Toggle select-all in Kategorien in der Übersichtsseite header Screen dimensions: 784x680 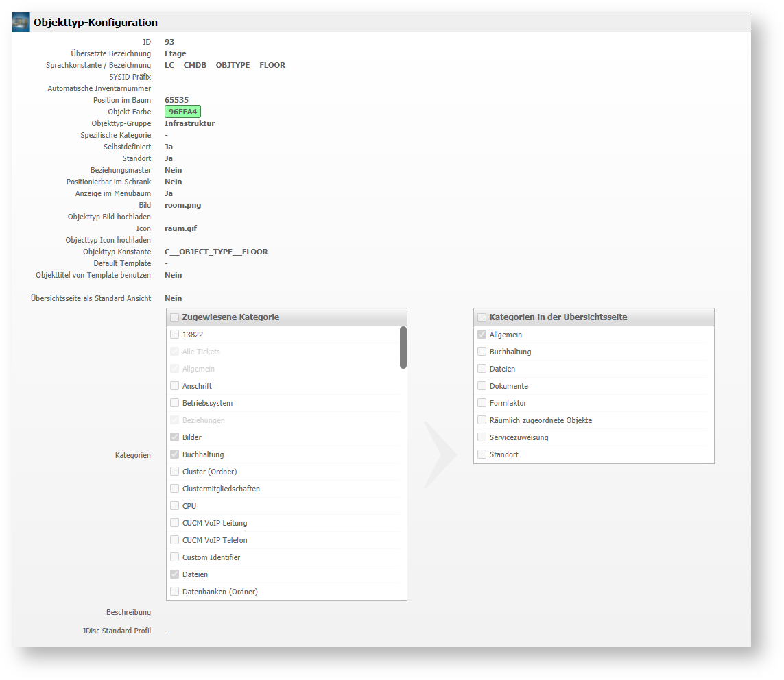coord(482,317)
